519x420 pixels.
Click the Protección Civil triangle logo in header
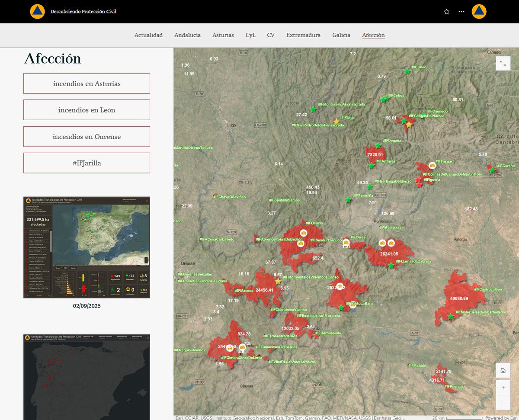click(x=37, y=11)
